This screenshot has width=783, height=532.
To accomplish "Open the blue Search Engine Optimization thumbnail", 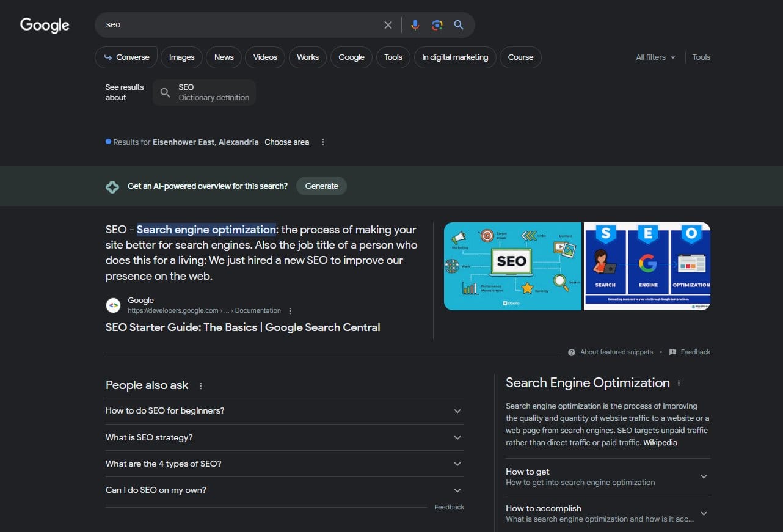I will (x=647, y=266).
